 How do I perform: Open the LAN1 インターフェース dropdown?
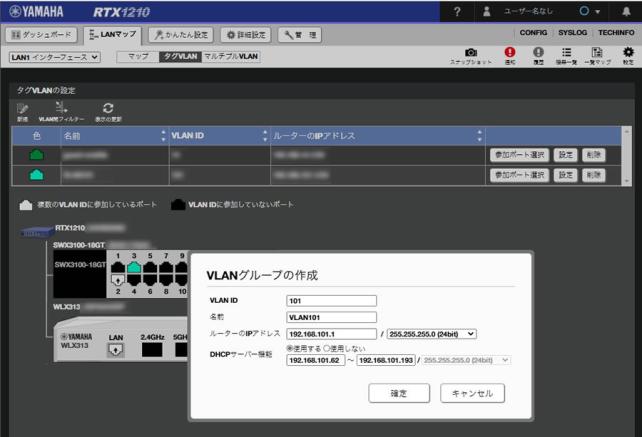coord(54,57)
